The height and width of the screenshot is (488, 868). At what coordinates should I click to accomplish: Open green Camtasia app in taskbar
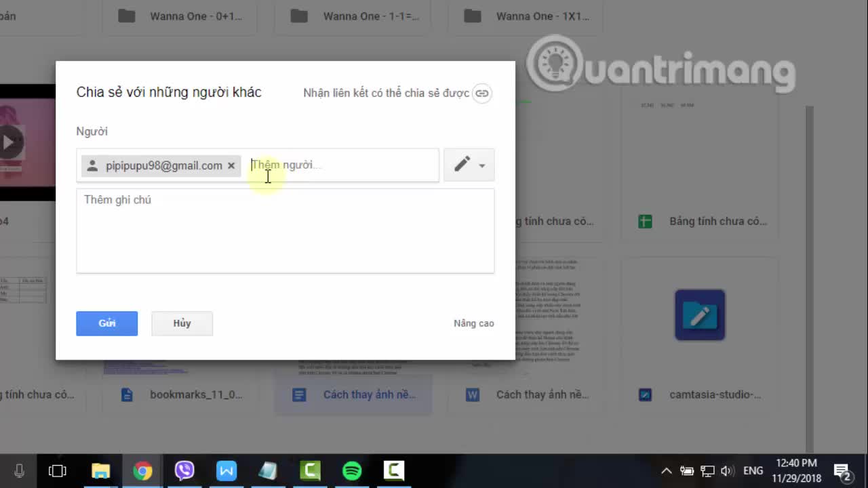(311, 470)
